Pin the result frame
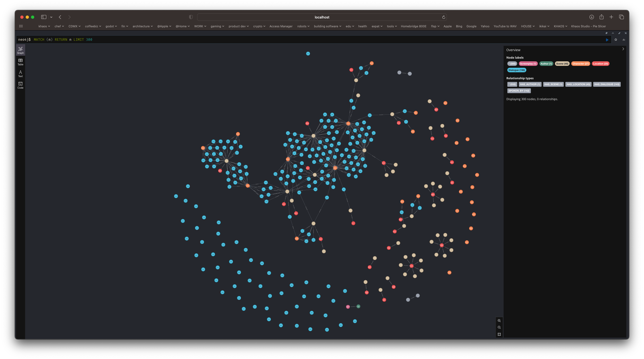The image size is (644, 359). [x=606, y=33]
